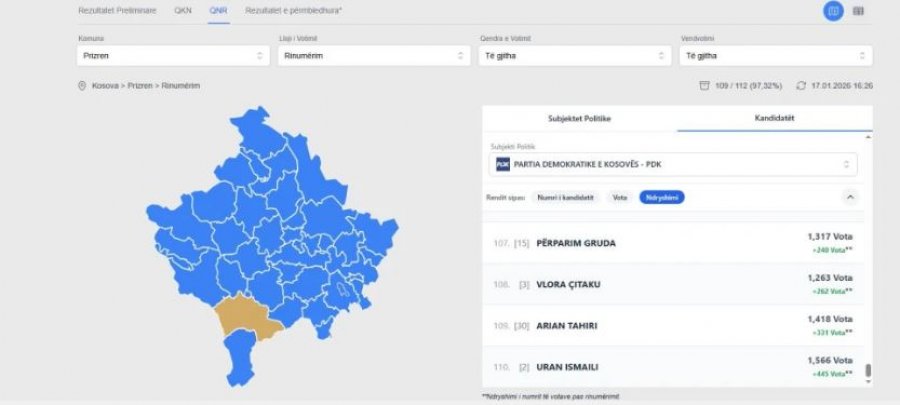The image size is (900, 405).
Task: Open the Lloji i Votimit dropdown
Action: [x=373, y=55]
